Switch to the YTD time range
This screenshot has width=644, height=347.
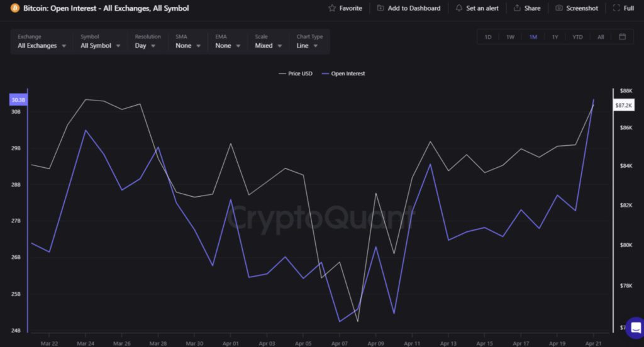pos(577,37)
